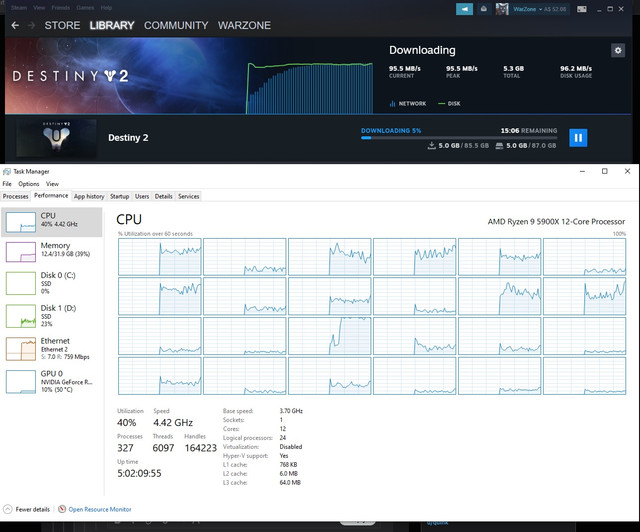The image size is (640, 532).
Task: Open the Games menu in Steam
Action: coord(85,8)
